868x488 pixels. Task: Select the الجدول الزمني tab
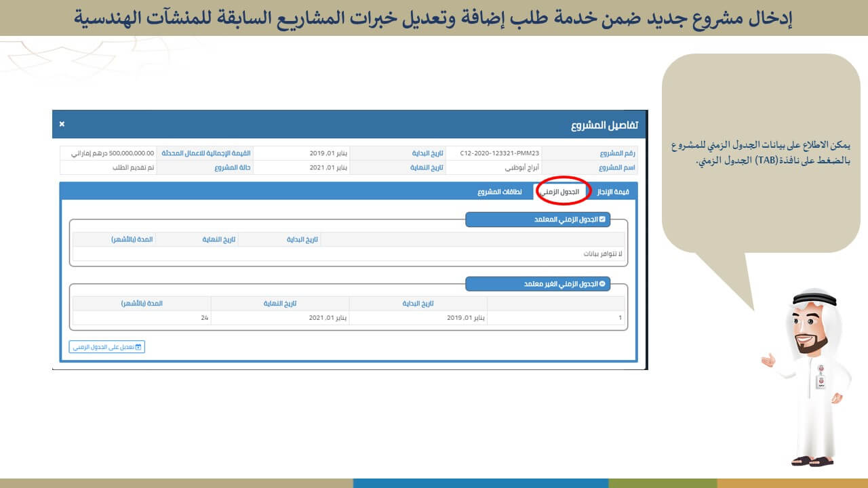tap(563, 192)
